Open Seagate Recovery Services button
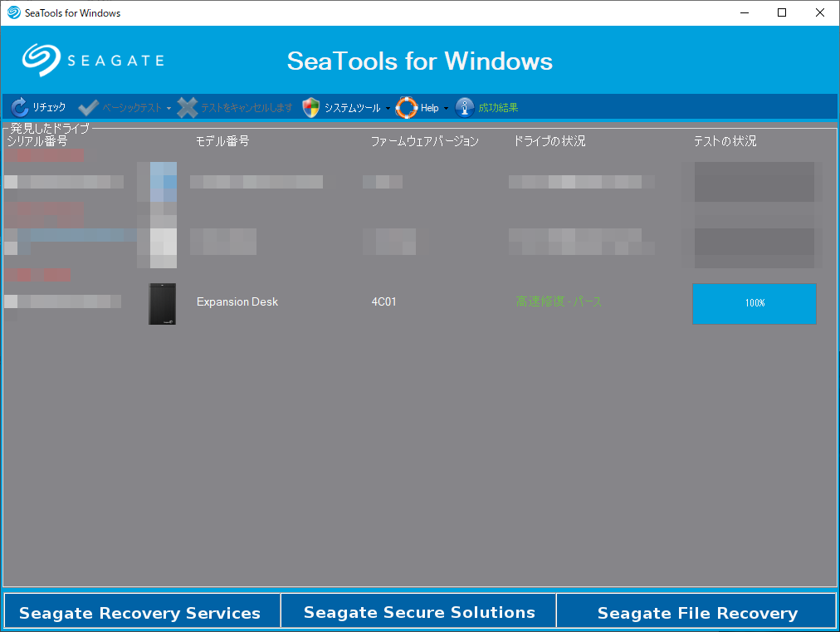Image resolution: width=840 pixels, height=632 pixels. (x=142, y=610)
